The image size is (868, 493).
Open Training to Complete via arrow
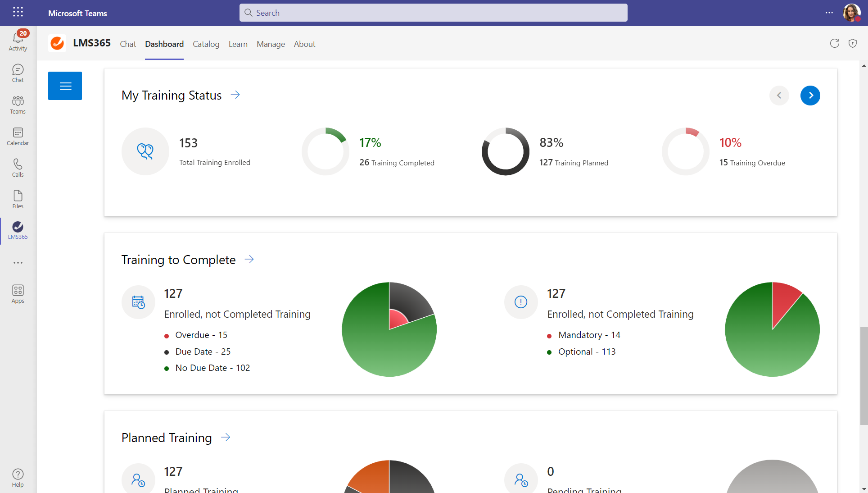click(249, 259)
